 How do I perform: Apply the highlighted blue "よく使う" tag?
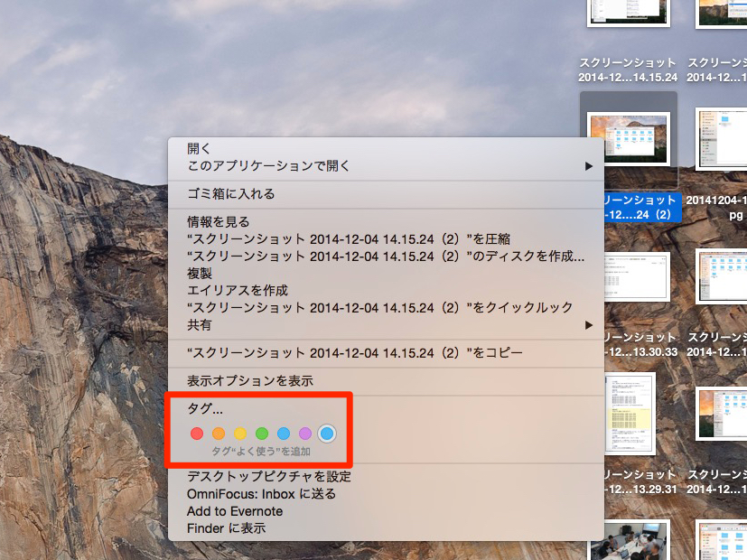pos(327,434)
